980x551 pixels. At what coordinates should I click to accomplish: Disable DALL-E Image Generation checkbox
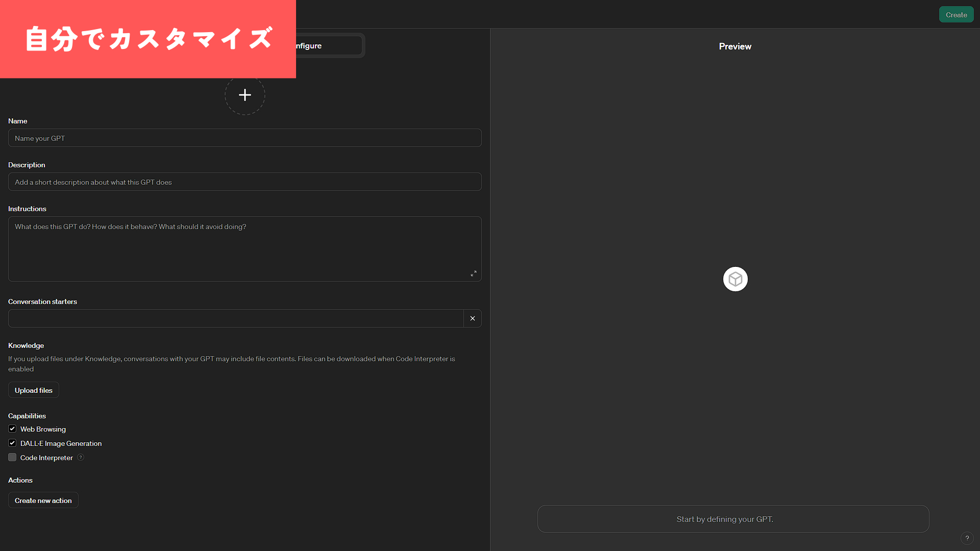pyautogui.click(x=12, y=443)
